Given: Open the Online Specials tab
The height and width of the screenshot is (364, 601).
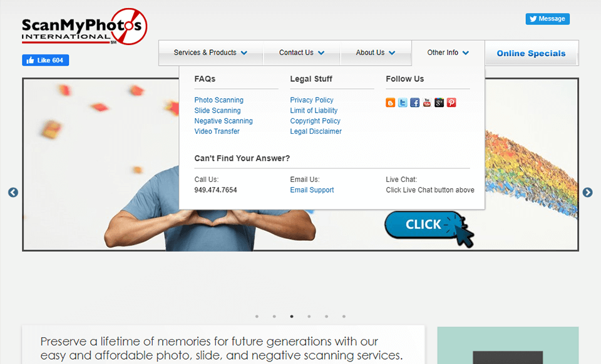Looking at the screenshot, I should (532, 53).
